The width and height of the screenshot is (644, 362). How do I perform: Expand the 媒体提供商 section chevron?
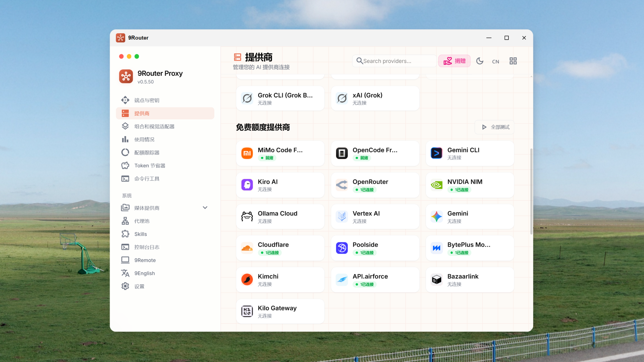(205, 208)
